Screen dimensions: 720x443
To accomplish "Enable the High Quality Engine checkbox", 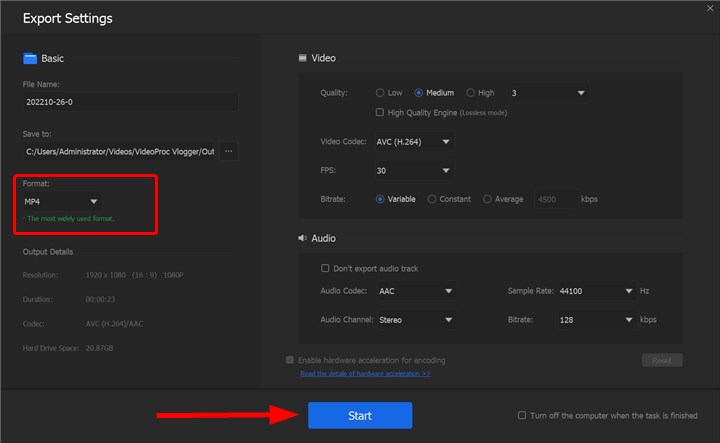I will click(380, 112).
